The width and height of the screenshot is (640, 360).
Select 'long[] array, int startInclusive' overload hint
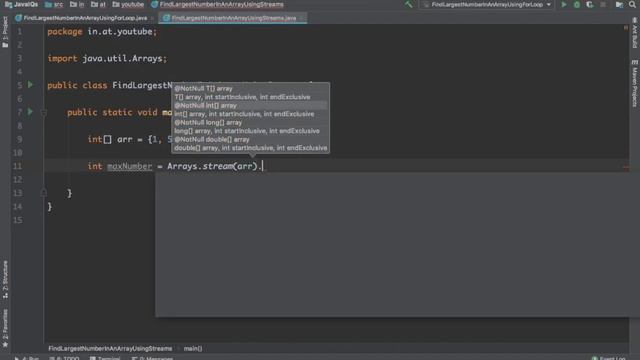pyautogui.click(x=247, y=131)
